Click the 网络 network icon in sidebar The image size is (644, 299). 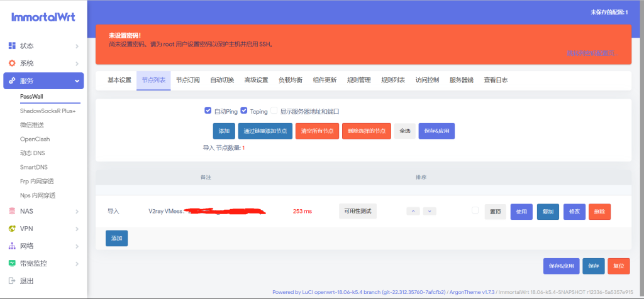click(12, 246)
